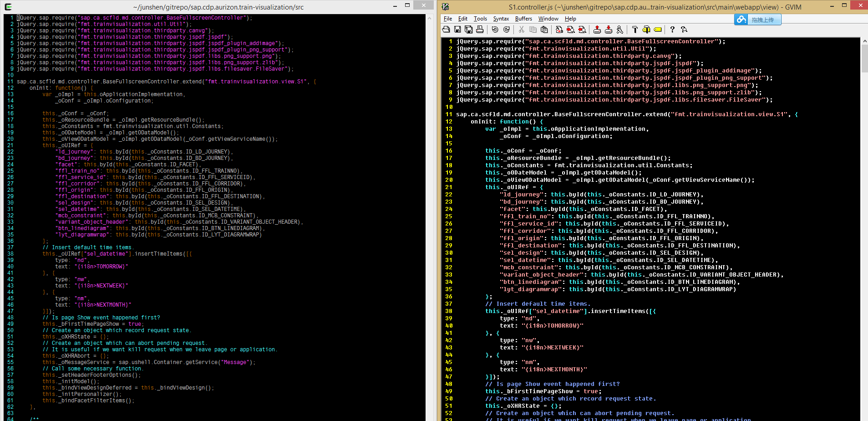Open the Edit menu in GVIM
The width and height of the screenshot is (868, 421).
coord(463,19)
